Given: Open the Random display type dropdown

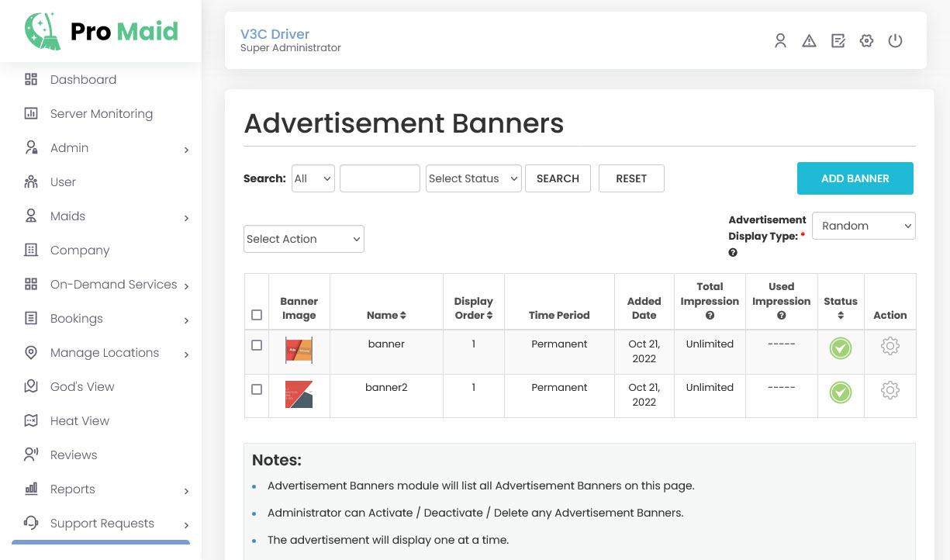Looking at the screenshot, I should (x=864, y=226).
